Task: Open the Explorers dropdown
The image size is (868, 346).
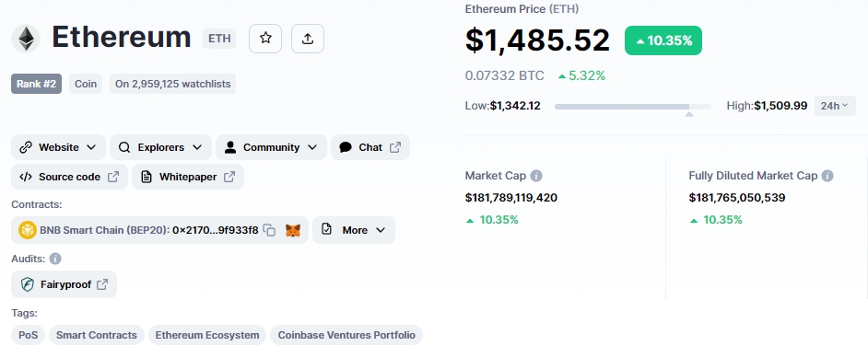Action: click(160, 147)
